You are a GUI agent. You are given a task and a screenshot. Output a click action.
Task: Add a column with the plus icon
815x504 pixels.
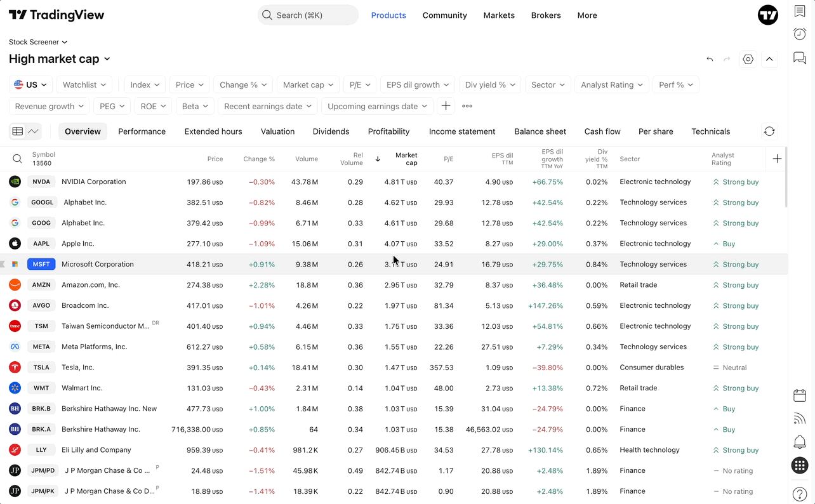tap(778, 159)
